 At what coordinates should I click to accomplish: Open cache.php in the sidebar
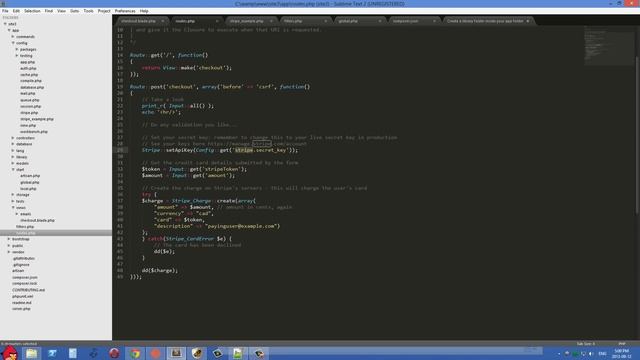tap(29, 75)
